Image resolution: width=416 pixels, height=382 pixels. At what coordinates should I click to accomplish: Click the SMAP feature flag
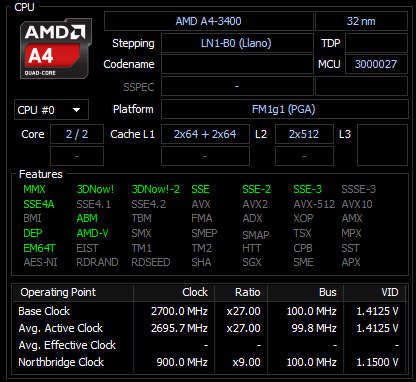pyautogui.click(x=256, y=235)
